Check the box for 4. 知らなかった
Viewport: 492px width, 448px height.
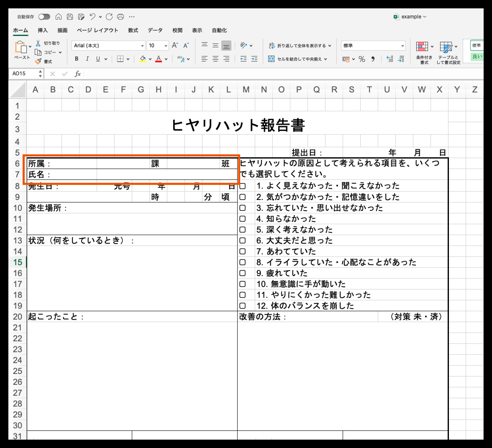click(x=242, y=219)
